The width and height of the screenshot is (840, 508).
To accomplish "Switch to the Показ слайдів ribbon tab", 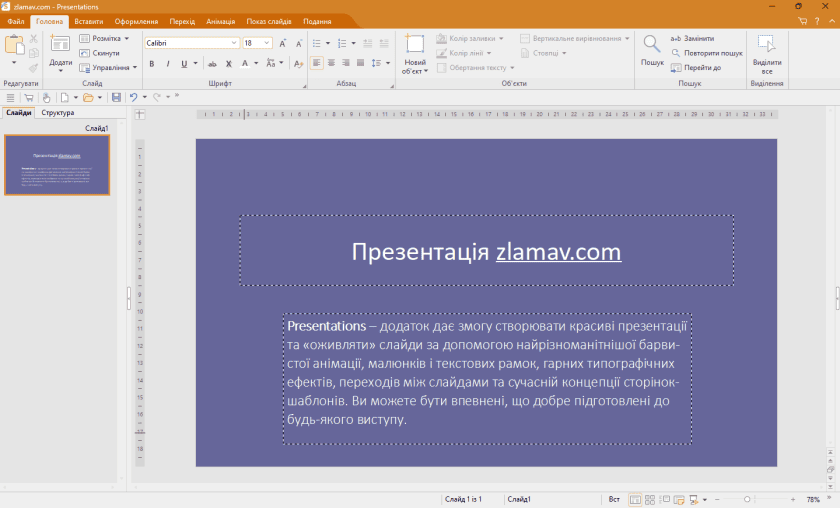I will 269,21.
